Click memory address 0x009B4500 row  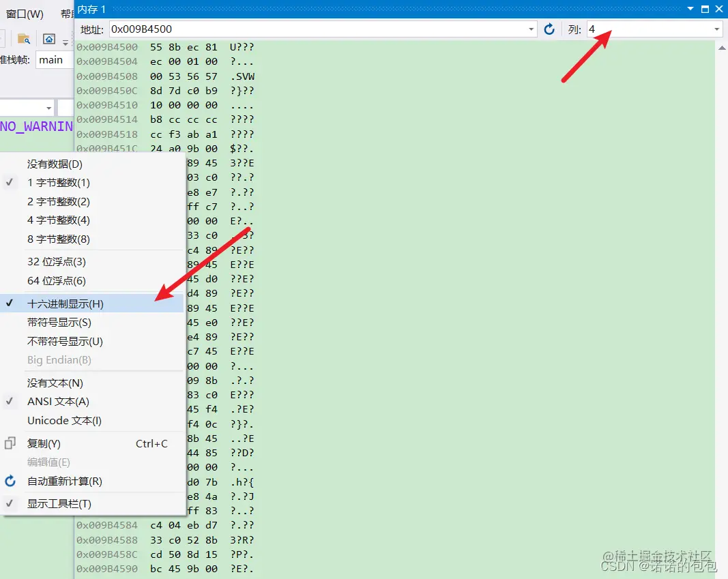click(x=107, y=47)
